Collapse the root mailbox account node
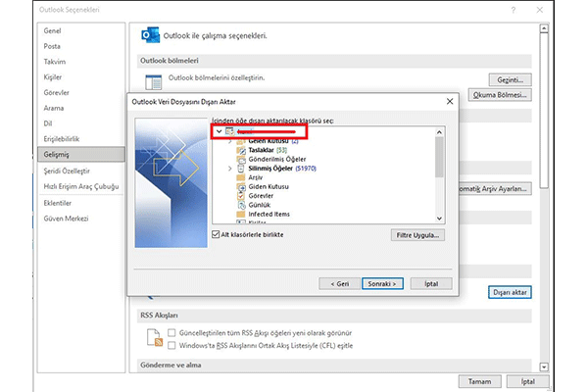Viewport: 588px width, 392px height. (x=219, y=131)
